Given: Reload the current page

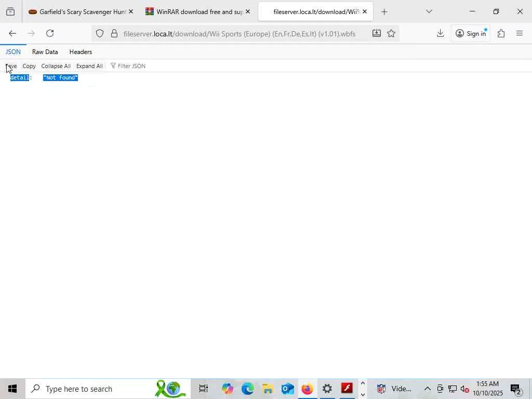Looking at the screenshot, I should pos(50,33).
